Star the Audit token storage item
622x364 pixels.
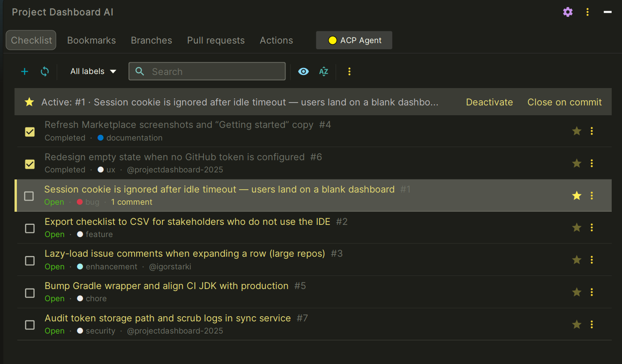pos(577,325)
